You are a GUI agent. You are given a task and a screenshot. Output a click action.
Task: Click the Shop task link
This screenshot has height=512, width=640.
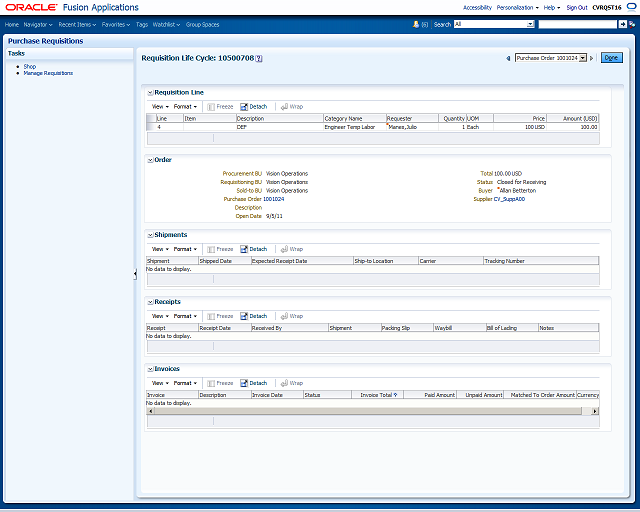click(x=30, y=67)
